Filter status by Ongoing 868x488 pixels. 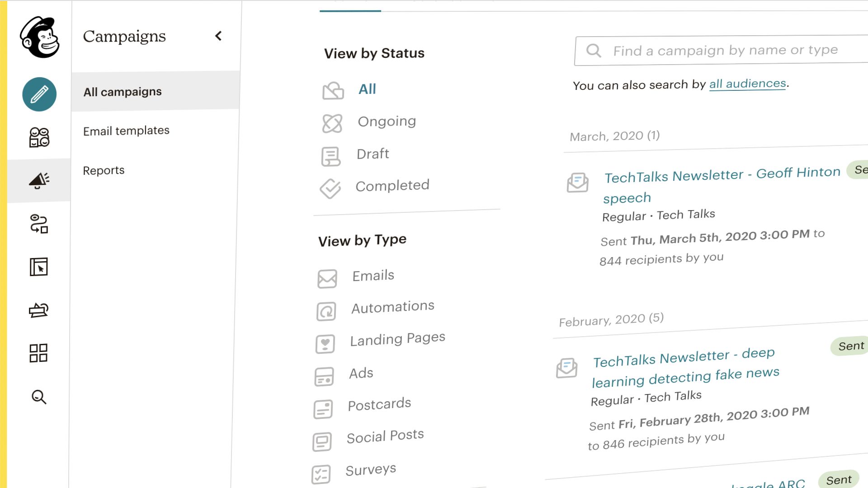(387, 121)
